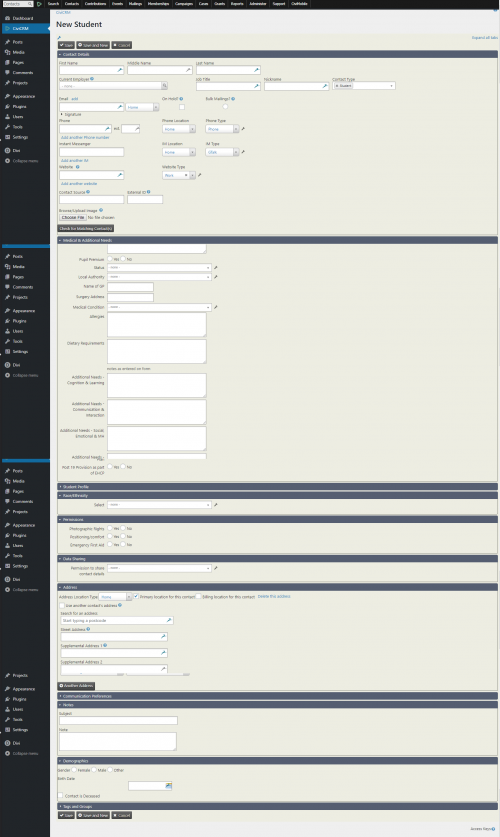Click the wrench icon beside Website Type
This screenshot has width=500, height=837.
pyautogui.click(x=200, y=175)
